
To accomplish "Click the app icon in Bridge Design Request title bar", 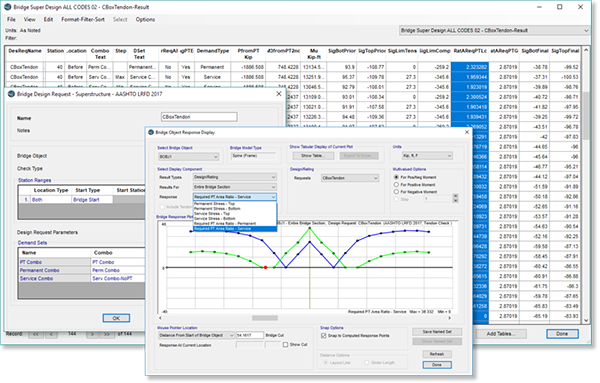I will [11, 94].
